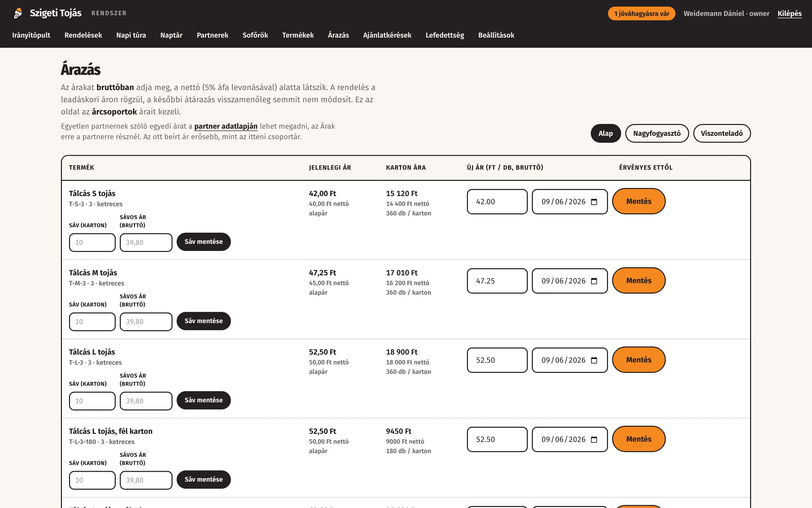Focus Sávos ár field for Tálcás L tojás T-L-3
This screenshot has width=812, height=508.
146,401
